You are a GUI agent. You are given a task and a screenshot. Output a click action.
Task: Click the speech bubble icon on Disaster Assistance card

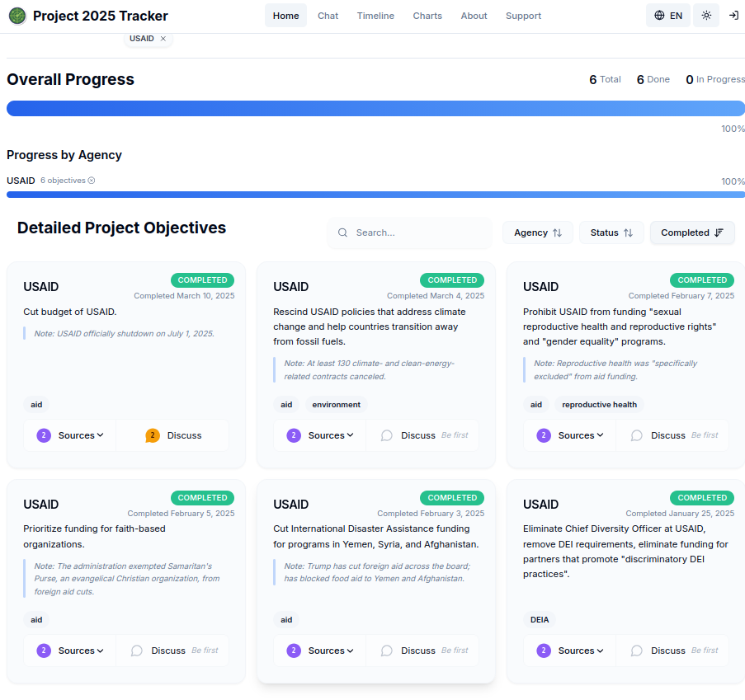pos(387,651)
